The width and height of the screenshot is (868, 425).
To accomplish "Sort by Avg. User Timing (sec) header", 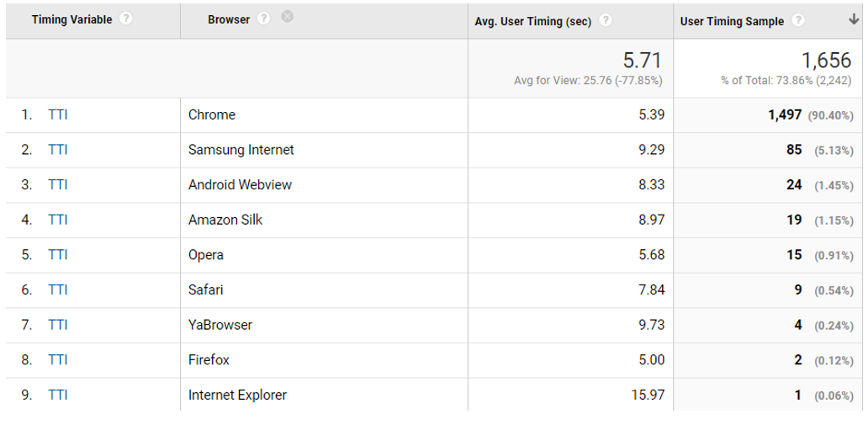I will pyautogui.click(x=533, y=22).
